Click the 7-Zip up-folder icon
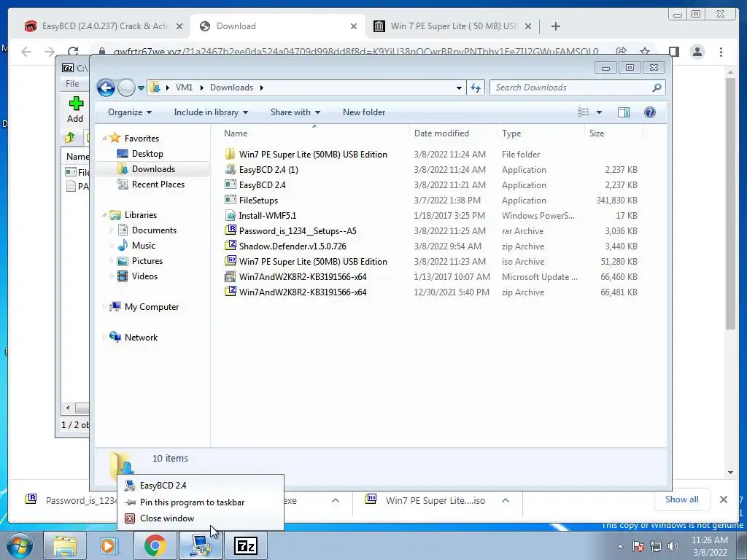Viewport: 747px width, 560px height. pyautogui.click(x=70, y=138)
